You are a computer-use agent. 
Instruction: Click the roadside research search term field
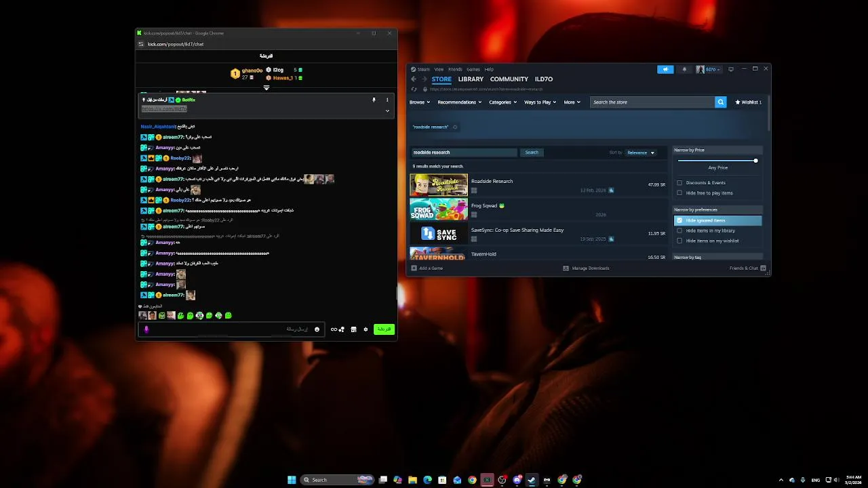tap(464, 152)
